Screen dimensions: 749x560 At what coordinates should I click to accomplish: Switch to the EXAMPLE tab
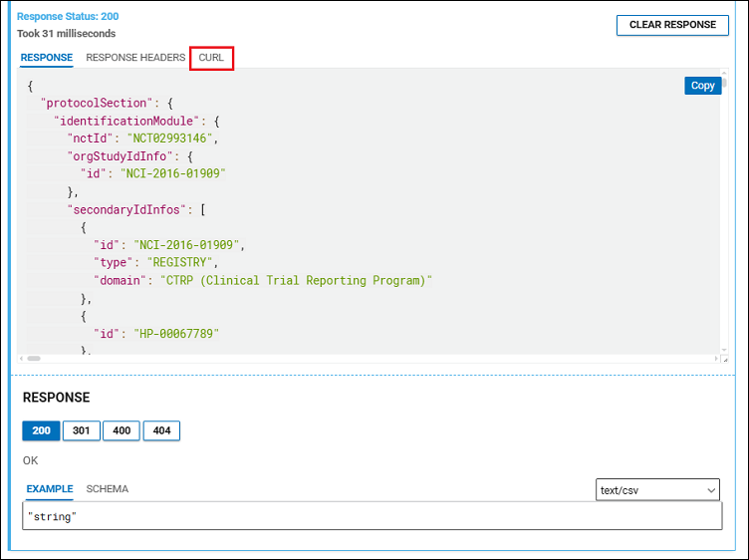tap(49, 489)
